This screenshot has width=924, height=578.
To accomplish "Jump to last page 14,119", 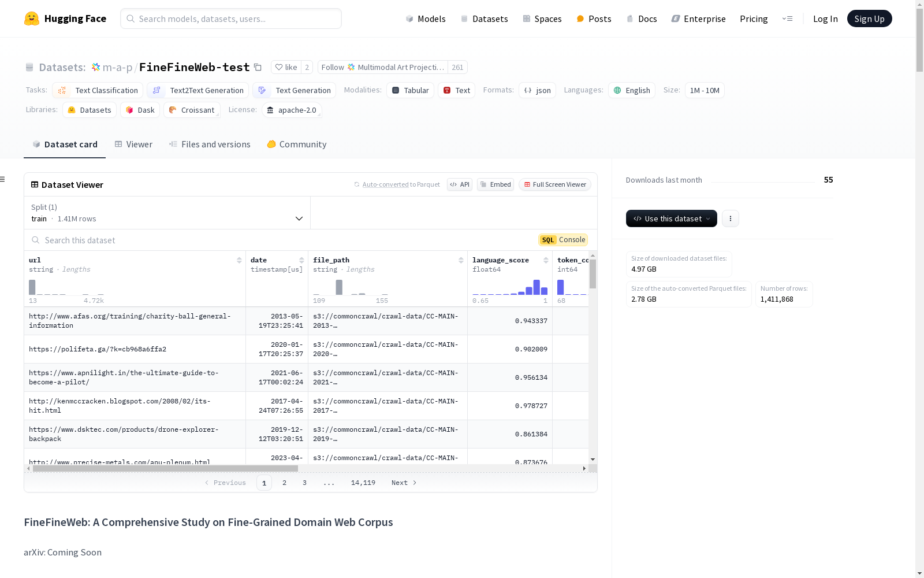I will coord(363,483).
